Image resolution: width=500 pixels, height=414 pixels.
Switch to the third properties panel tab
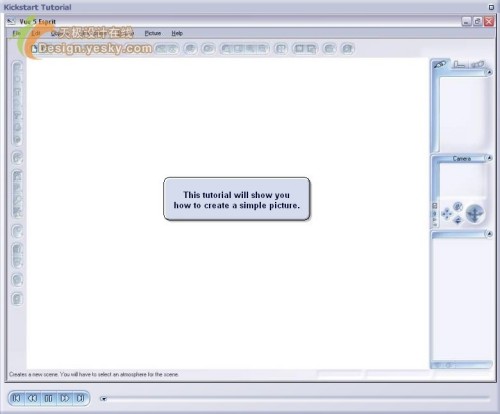tap(477, 64)
